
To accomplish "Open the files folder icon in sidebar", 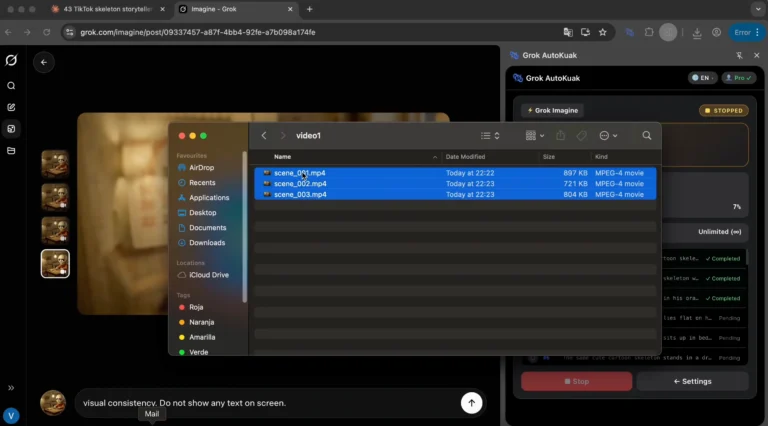I will tap(11, 151).
